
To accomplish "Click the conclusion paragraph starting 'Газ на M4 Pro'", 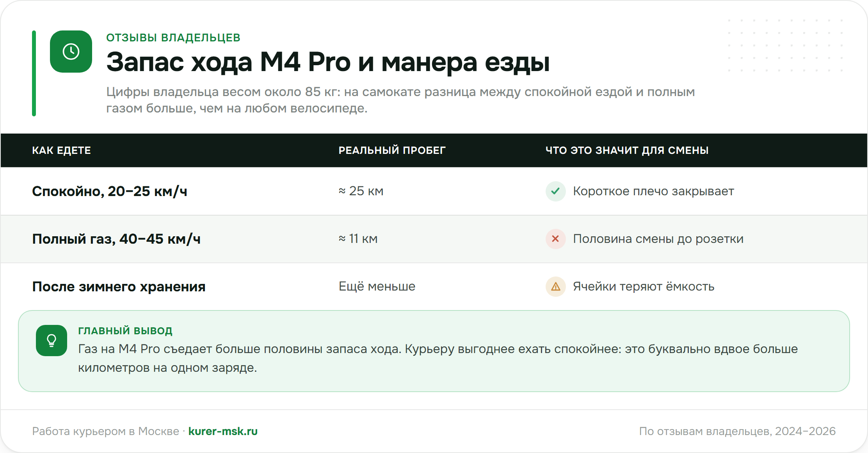I will click(x=438, y=358).
